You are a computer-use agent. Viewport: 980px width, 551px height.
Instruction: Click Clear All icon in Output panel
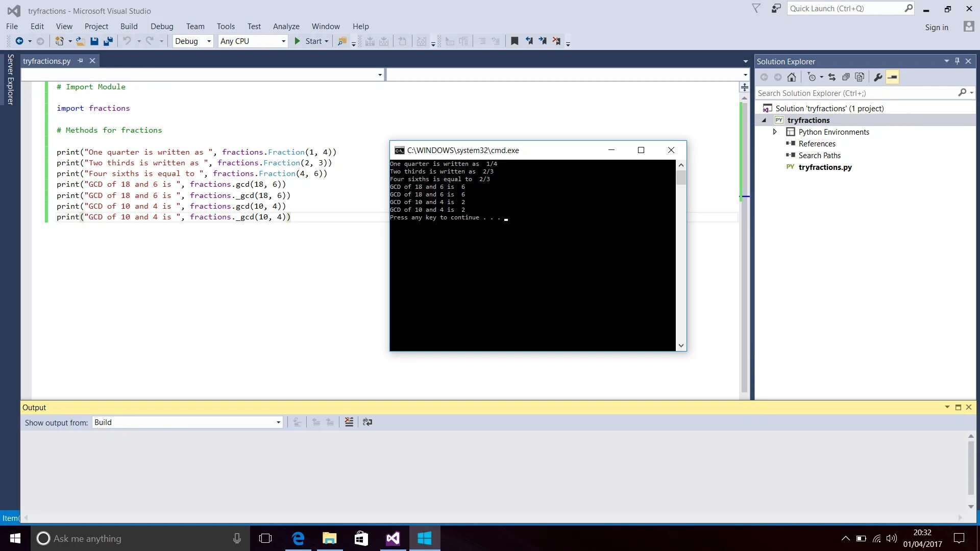[x=349, y=422]
